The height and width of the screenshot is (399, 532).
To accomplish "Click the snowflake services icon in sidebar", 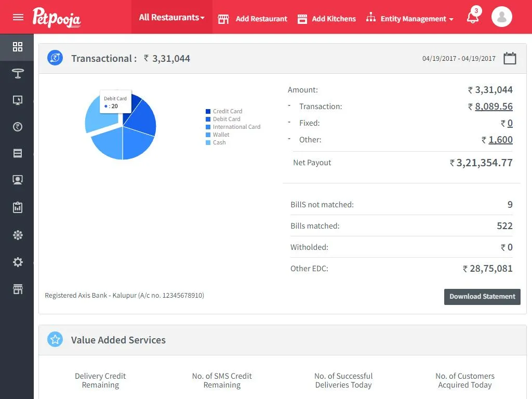I will (x=17, y=234).
